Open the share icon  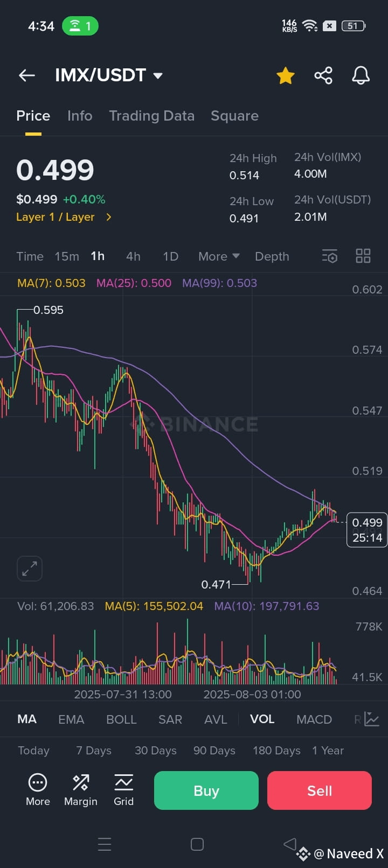pos(323,75)
